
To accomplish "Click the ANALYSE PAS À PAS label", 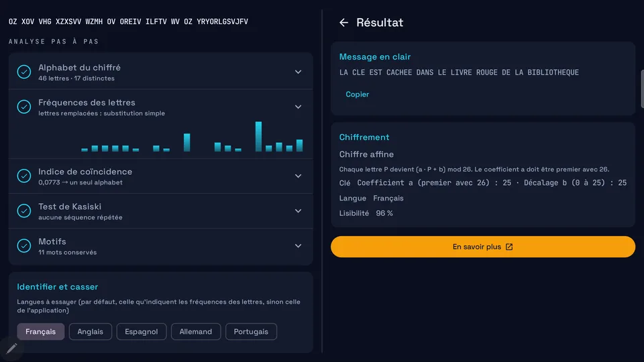I will click(54, 42).
